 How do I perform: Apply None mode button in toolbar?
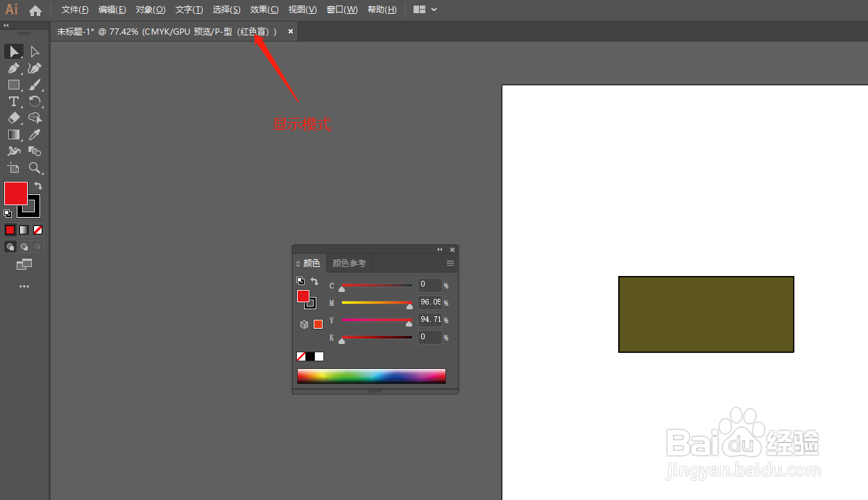(38, 230)
